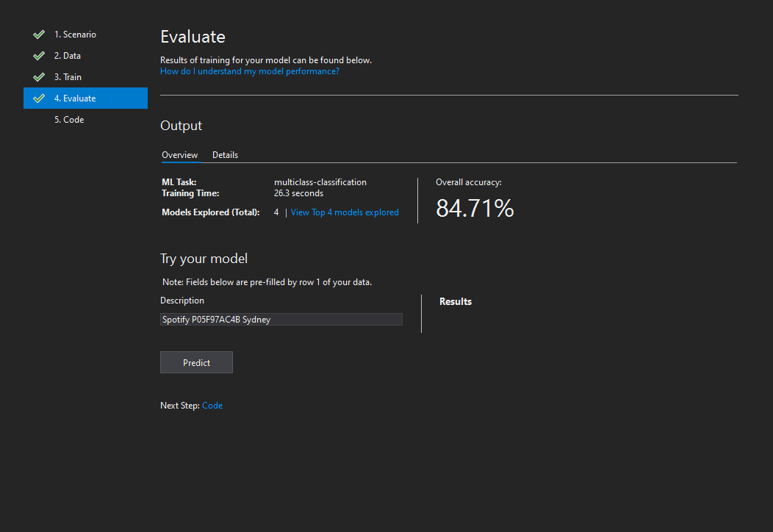
Task: Click the checkmark icon beside Scenario step
Action: pos(39,35)
